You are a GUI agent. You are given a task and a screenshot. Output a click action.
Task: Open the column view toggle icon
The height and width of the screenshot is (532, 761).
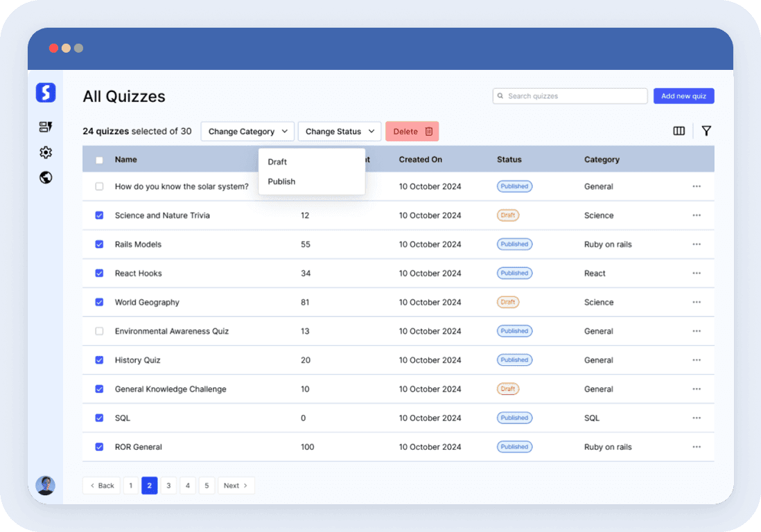pyautogui.click(x=679, y=131)
